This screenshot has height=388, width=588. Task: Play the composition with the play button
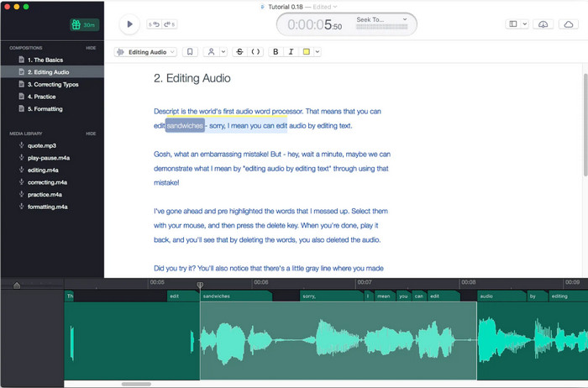pyautogui.click(x=129, y=24)
